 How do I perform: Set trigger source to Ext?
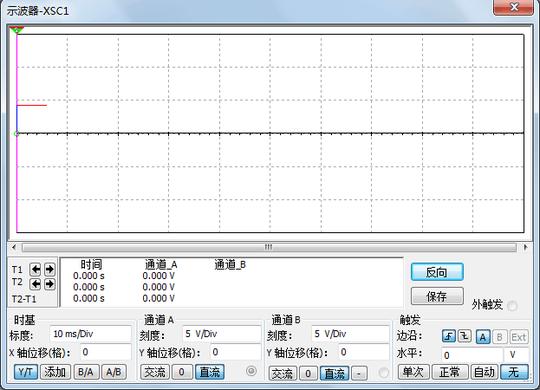[519, 337]
